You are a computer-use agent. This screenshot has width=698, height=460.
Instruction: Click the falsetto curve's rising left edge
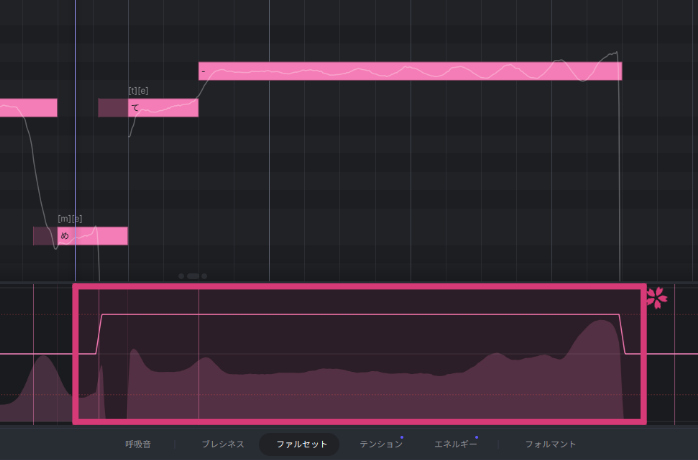pos(97,335)
